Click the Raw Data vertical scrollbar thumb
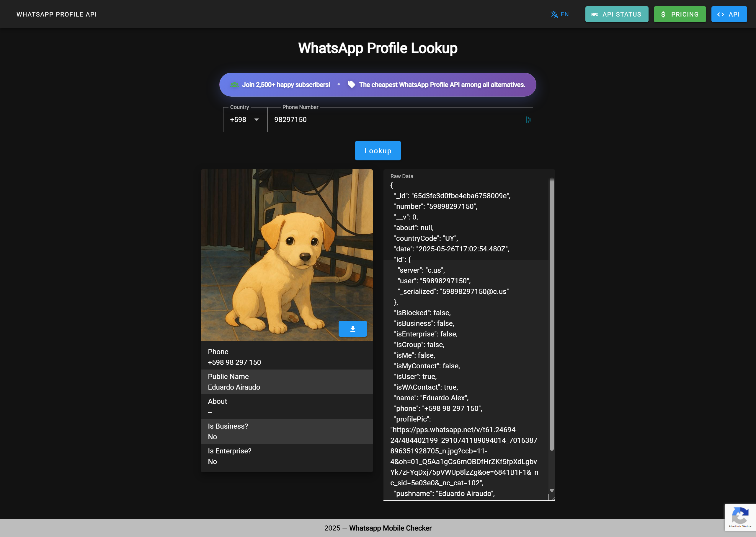Screen dimensions: 756x537 [x=551, y=314]
